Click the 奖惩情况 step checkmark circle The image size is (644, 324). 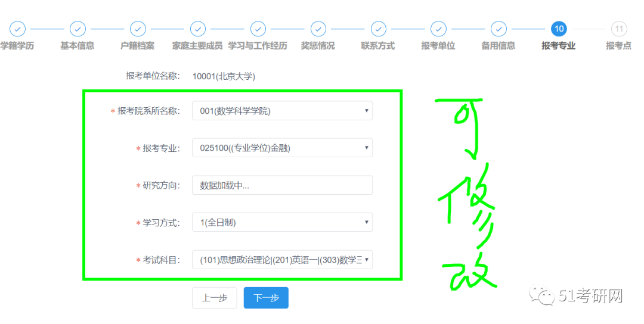click(318, 29)
